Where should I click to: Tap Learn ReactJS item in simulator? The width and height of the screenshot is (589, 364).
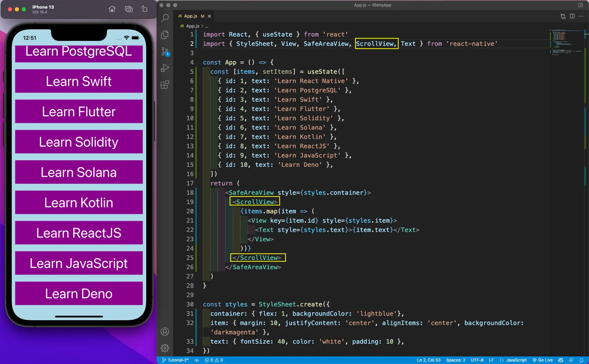(79, 233)
